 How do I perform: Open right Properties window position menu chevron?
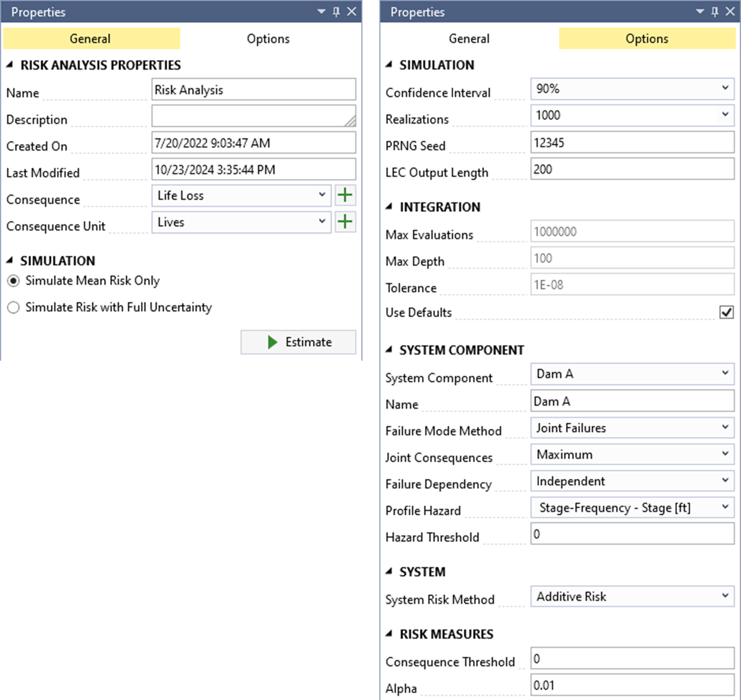(x=701, y=12)
